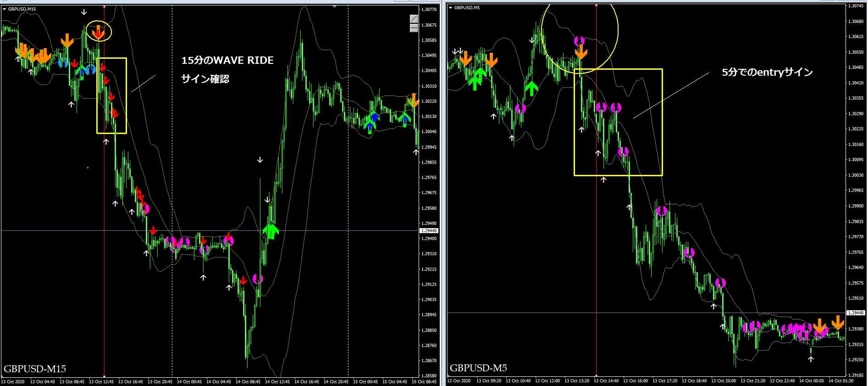Click the 13 Oct 12:45 time label

click(101, 382)
